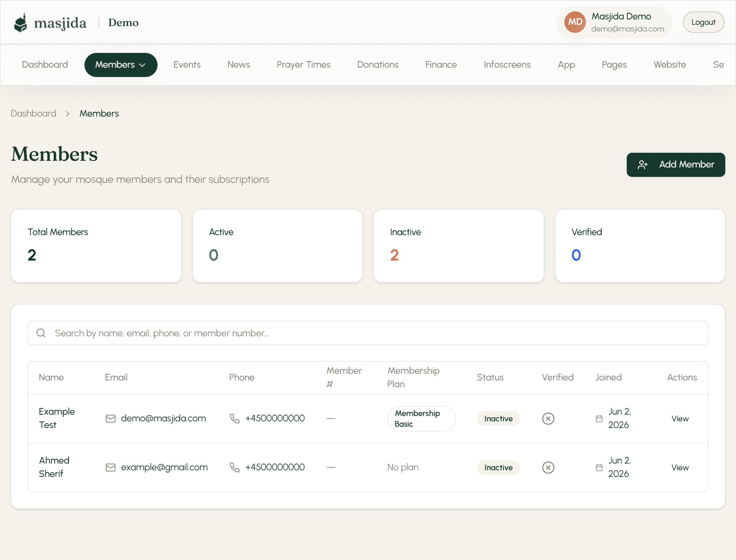
Task: Click Inactive status badge for Example Test
Action: pyautogui.click(x=498, y=419)
